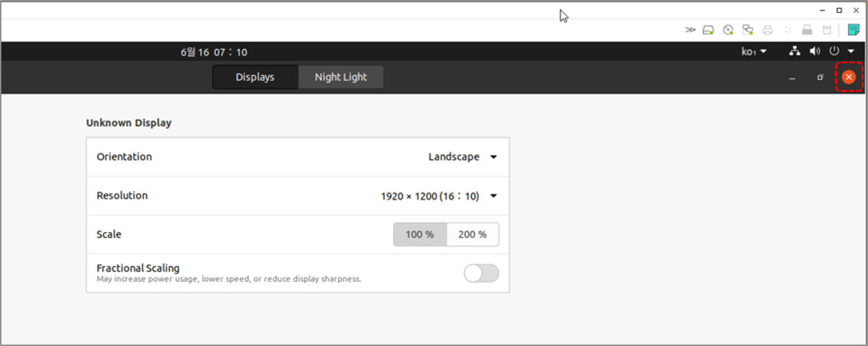
Task: Click the USB device icon in VMware toolbar
Action: pyautogui.click(x=807, y=30)
